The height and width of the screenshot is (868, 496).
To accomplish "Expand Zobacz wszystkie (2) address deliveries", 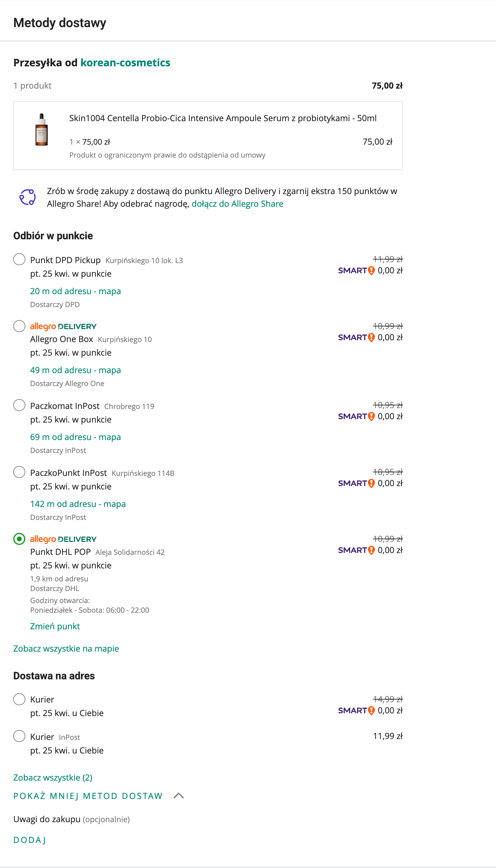I will [x=53, y=777].
